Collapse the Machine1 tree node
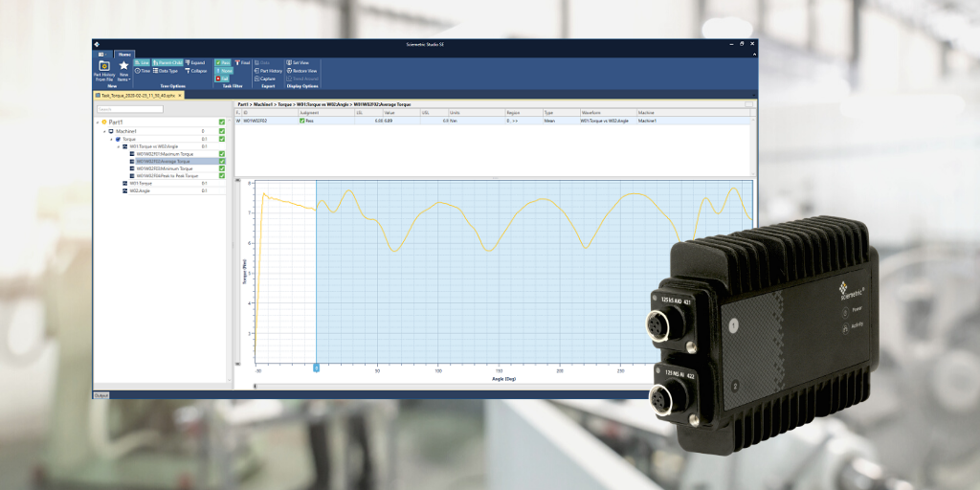The height and width of the screenshot is (490, 980). tap(104, 131)
